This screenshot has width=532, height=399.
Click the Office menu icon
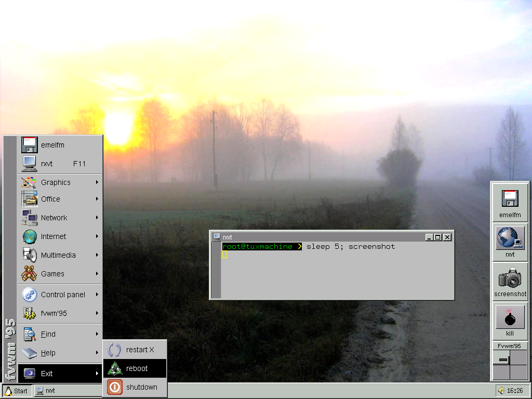coord(29,199)
